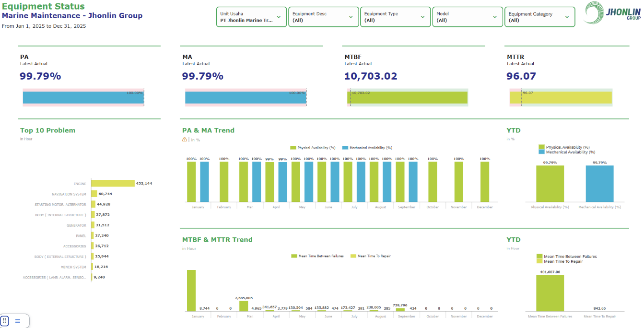Click the date range "From Jan 1, 2025 to Dec 31, 2025"
644x328 pixels.
pyautogui.click(x=44, y=26)
